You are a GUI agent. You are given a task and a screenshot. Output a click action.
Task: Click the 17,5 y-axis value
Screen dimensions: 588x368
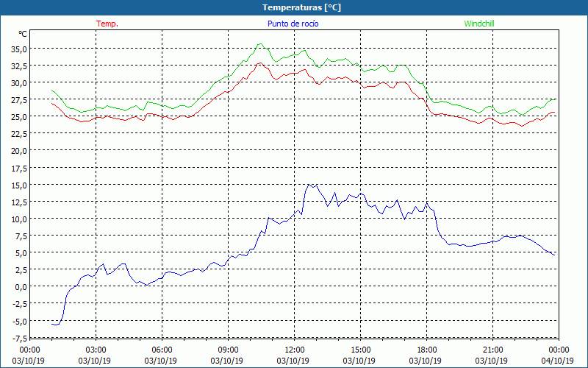click(x=19, y=169)
